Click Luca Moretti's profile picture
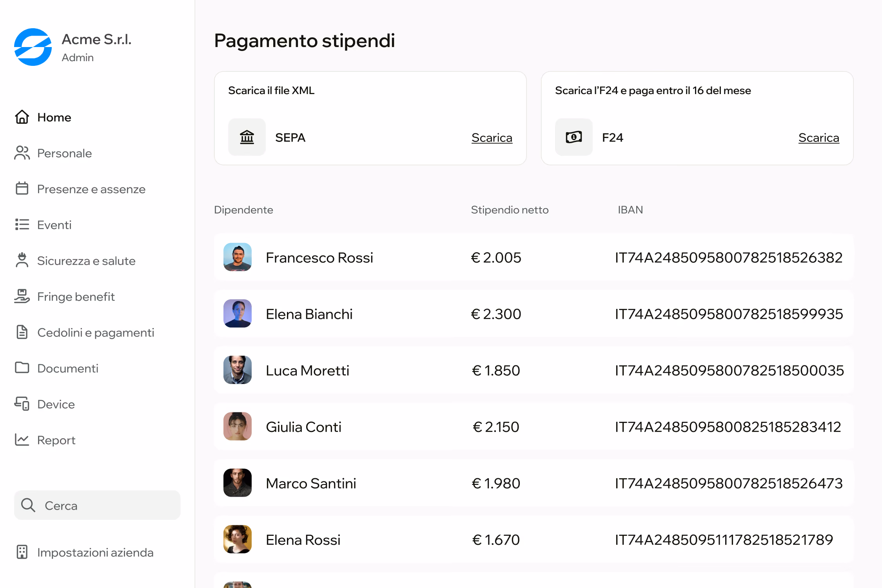The height and width of the screenshot is (588, 882). (238, 370)
